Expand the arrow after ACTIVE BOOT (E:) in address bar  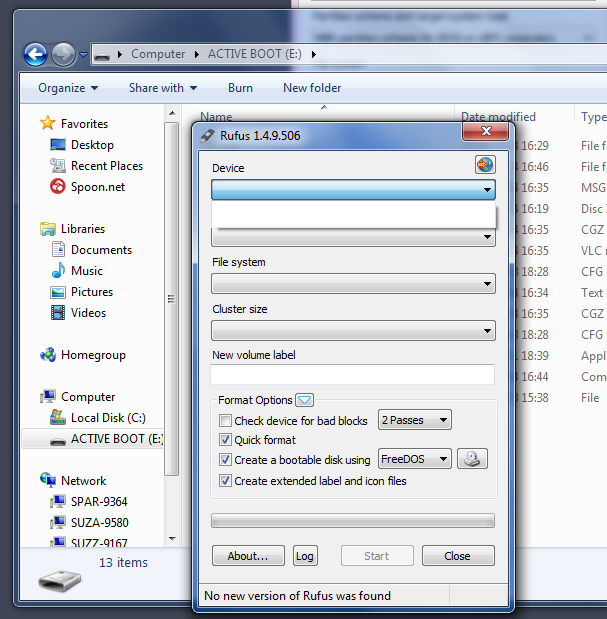[313, 54]
